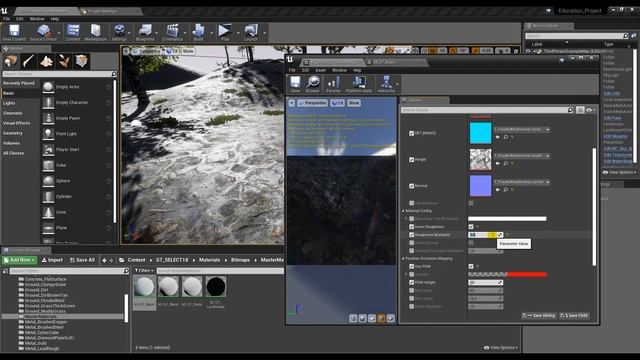Image resolution: width=640 pixels, height=360 pixels.
Task: Open Normal texture asset dropdown
Action: [x=522, y=182]
